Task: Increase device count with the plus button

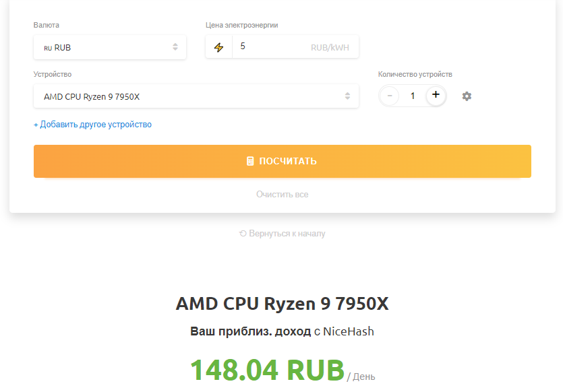Action: tap(436, 96)
